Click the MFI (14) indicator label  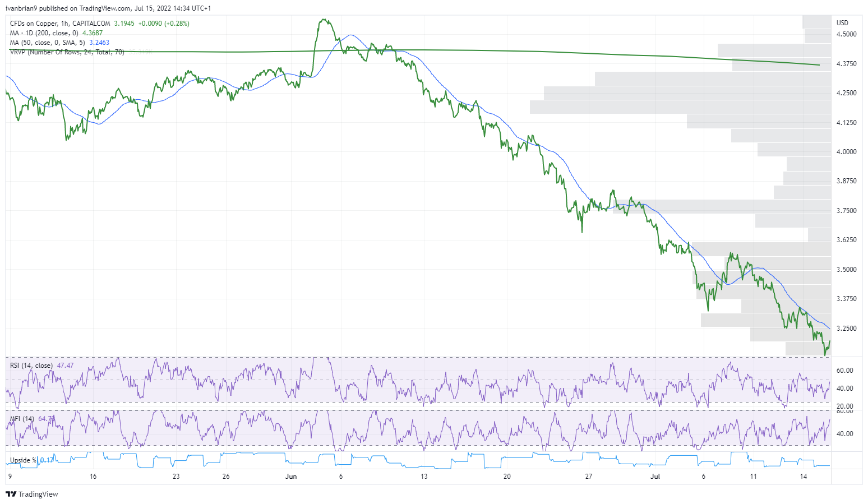(x=22, y=419)
